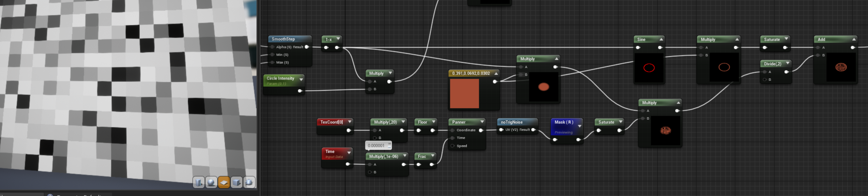The width and height of the screenshot is (868, 196).
Task: Click the Add node B input pin
Action: tap(818, 55)
